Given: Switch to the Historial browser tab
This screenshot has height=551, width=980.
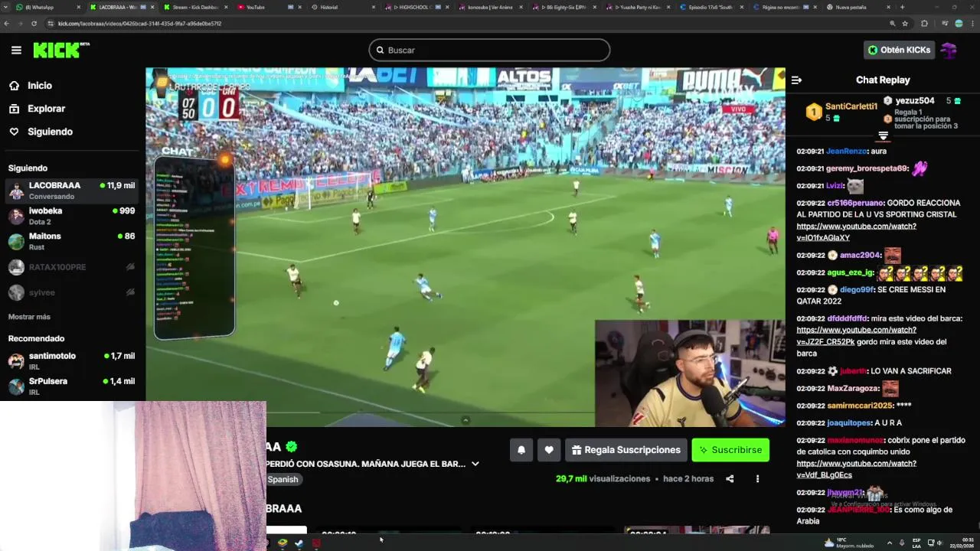Looking at the screenshot, I should 341,7.
